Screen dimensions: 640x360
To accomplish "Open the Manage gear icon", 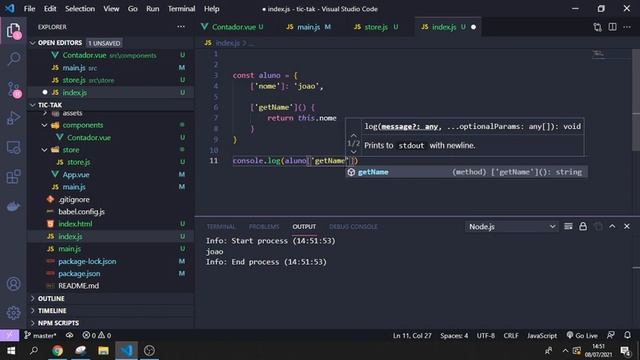I will pyautogui.click(x=13, y=313).
